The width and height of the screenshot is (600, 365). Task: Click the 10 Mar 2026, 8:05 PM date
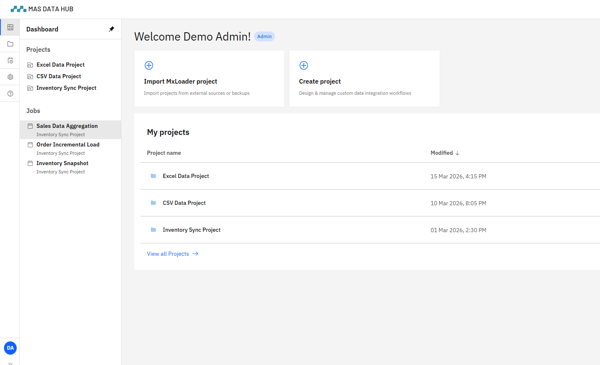458,203
